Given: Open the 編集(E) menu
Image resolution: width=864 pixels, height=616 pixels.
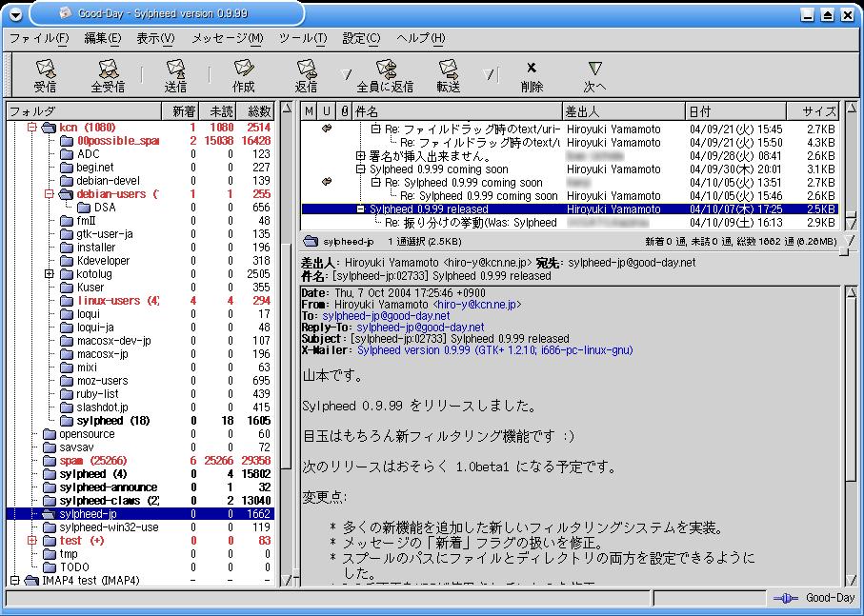Looking at the screenshot, I should (103, 38).
